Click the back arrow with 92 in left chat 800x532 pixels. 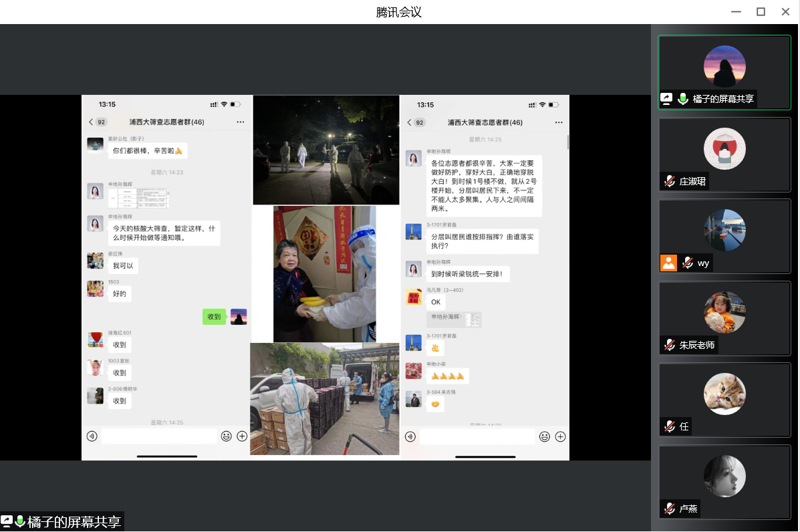(98, 122)
